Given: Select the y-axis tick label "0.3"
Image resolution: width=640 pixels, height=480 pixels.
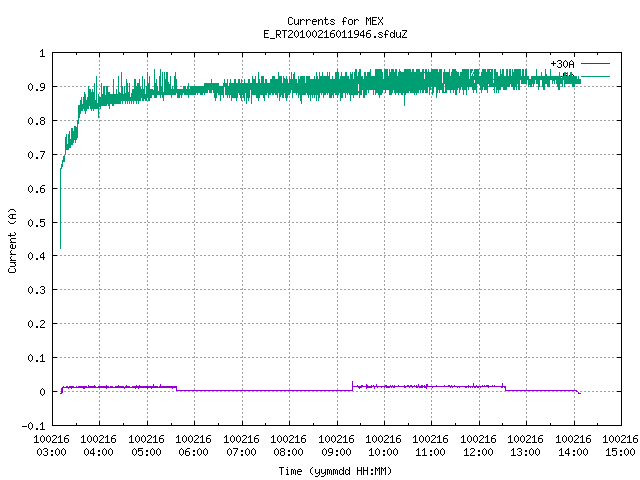Looking at the screenshot, I should (37, 290).
